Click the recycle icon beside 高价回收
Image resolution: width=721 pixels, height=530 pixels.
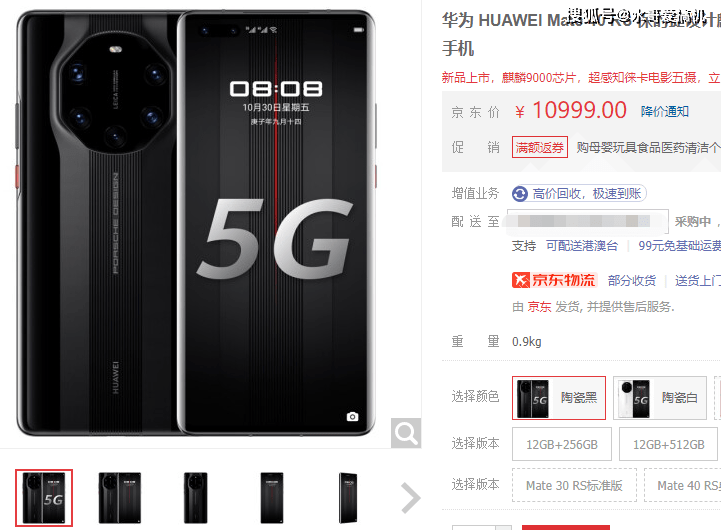(520, 194)
